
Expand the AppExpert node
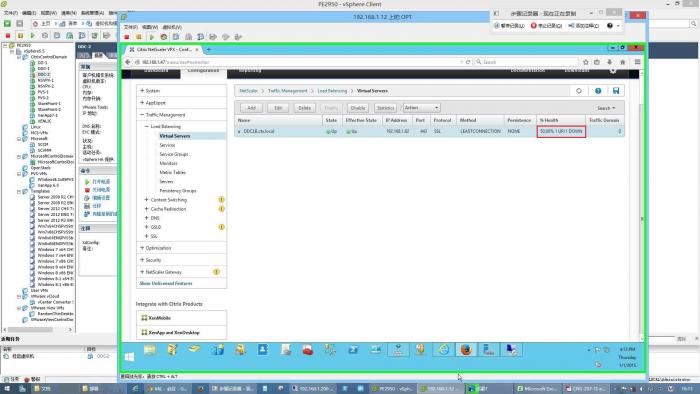click(x=142, y=103)
